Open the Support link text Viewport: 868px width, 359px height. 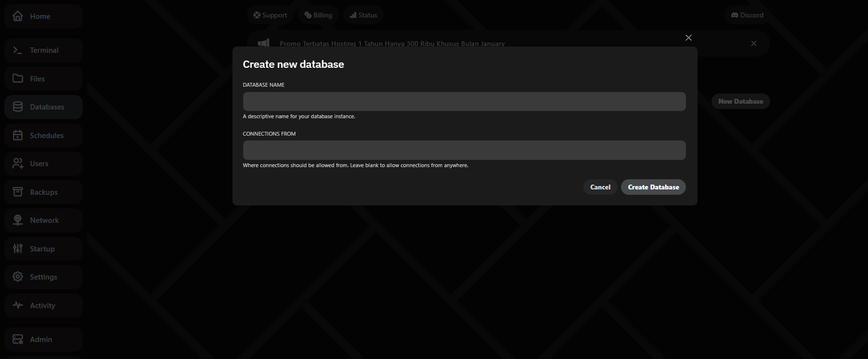(275, 15)
